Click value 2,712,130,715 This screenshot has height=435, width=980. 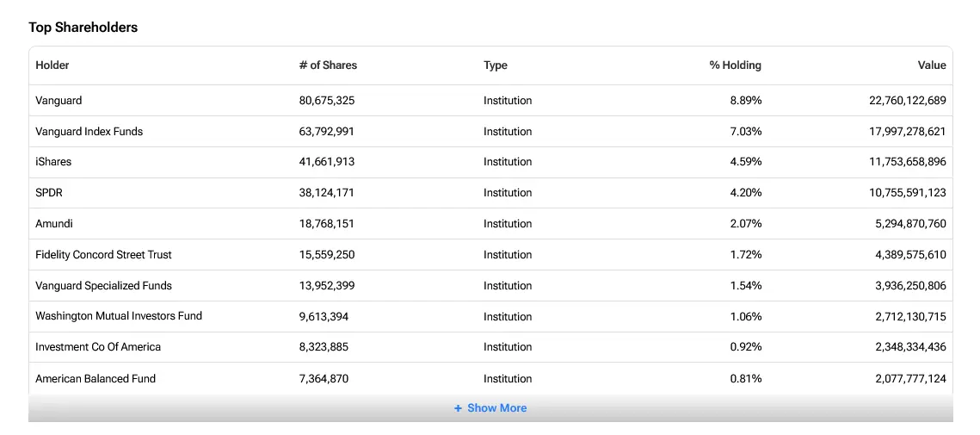(910, 316)
